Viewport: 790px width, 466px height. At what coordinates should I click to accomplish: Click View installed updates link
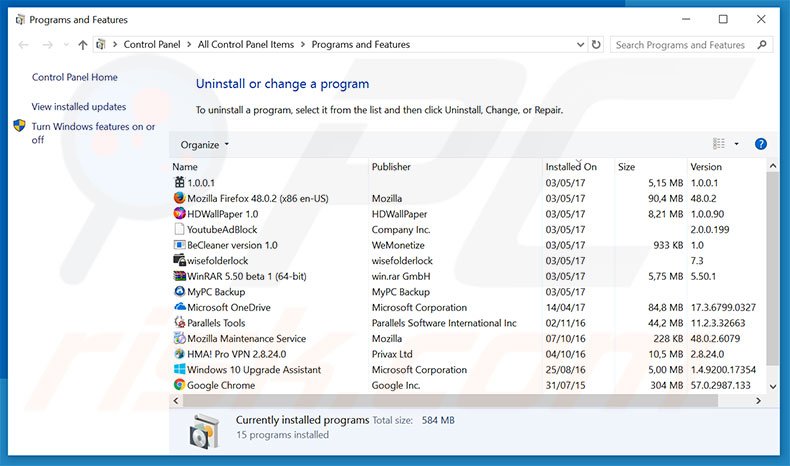coord(79,106)
